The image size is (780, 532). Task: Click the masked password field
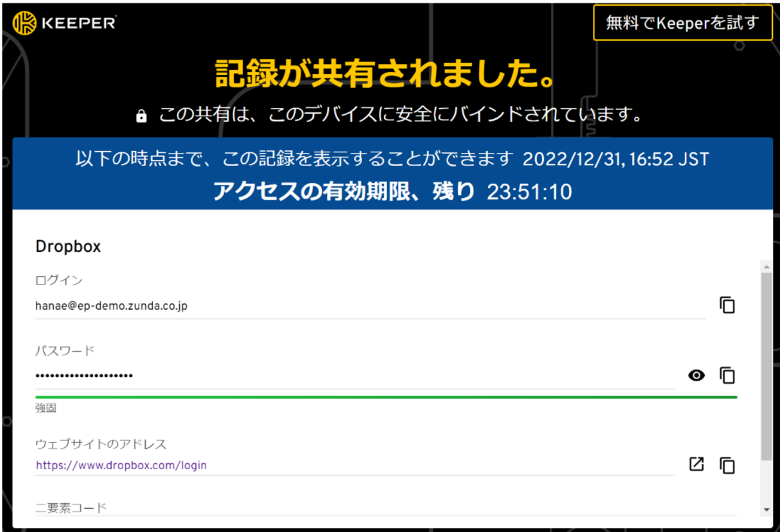pos(355,376)
